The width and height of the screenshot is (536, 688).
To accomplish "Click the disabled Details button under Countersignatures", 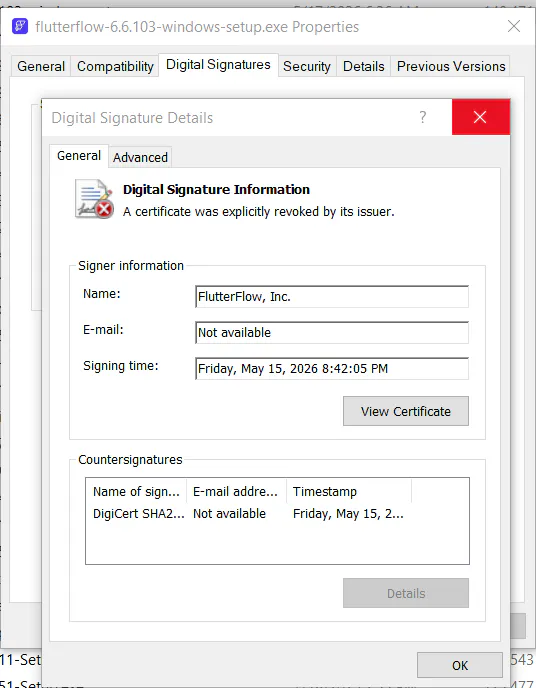I will tap(406, 593).
